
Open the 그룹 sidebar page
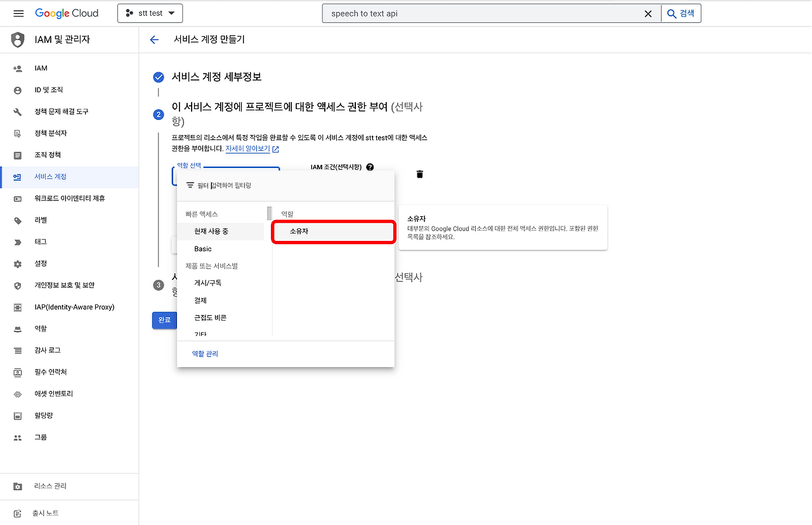[39, 437]
